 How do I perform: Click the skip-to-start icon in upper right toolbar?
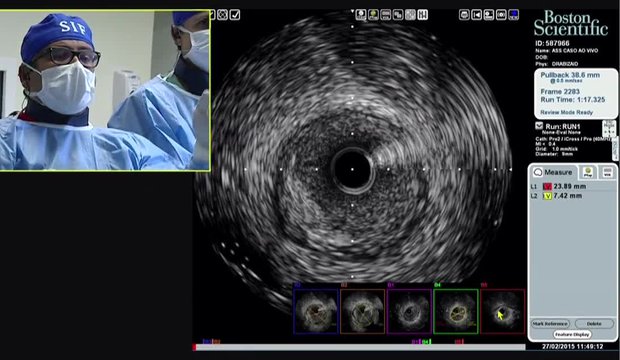tap(476, 15)
